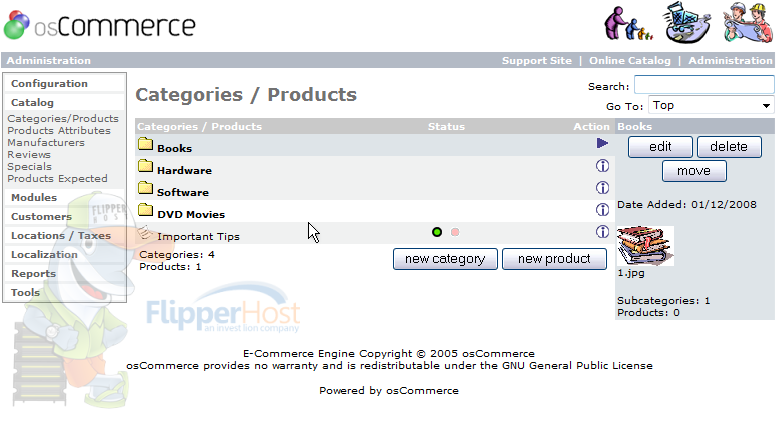The height and width of the screenshot is (422, 776).
Task: Open the Software folder icon
Action: pos(146,188)
